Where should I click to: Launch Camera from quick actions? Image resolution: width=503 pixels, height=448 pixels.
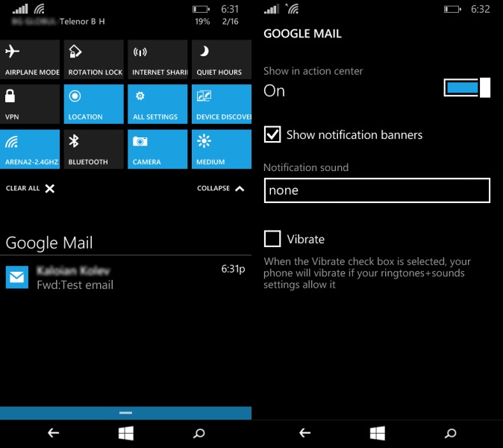click(158, 149)
